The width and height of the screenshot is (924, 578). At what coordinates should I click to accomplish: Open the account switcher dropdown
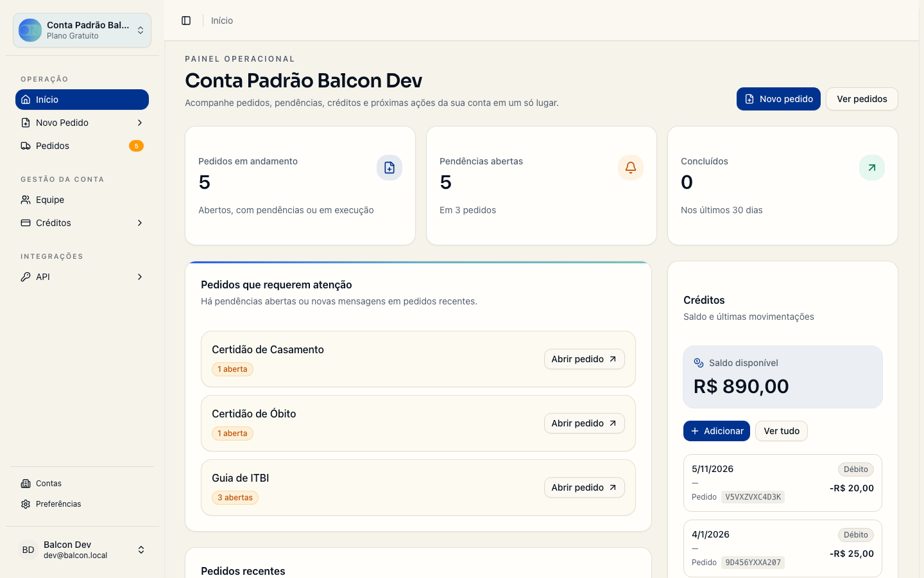pyautogui.click(x=82, y=30)
